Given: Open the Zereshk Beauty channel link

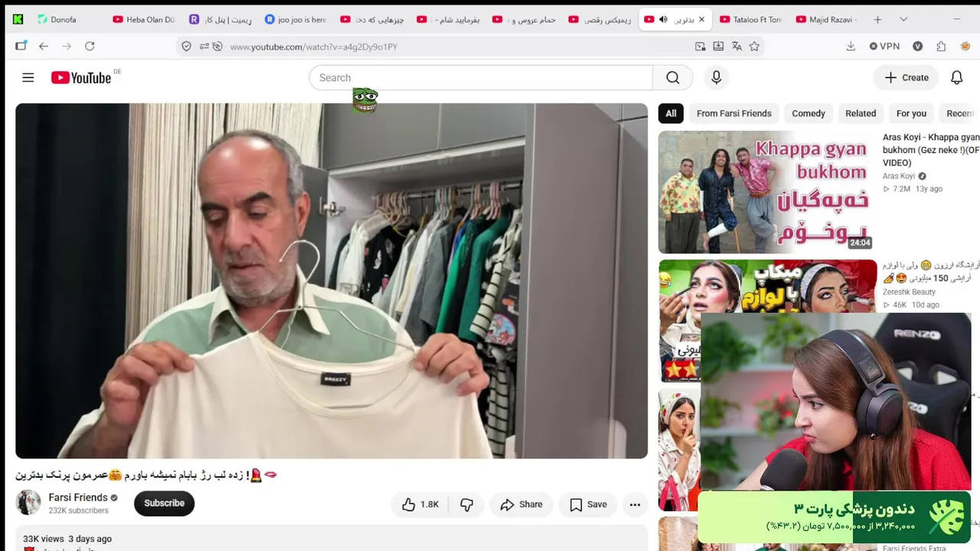Looking at the screenshot, I should [x=909, y=292].
